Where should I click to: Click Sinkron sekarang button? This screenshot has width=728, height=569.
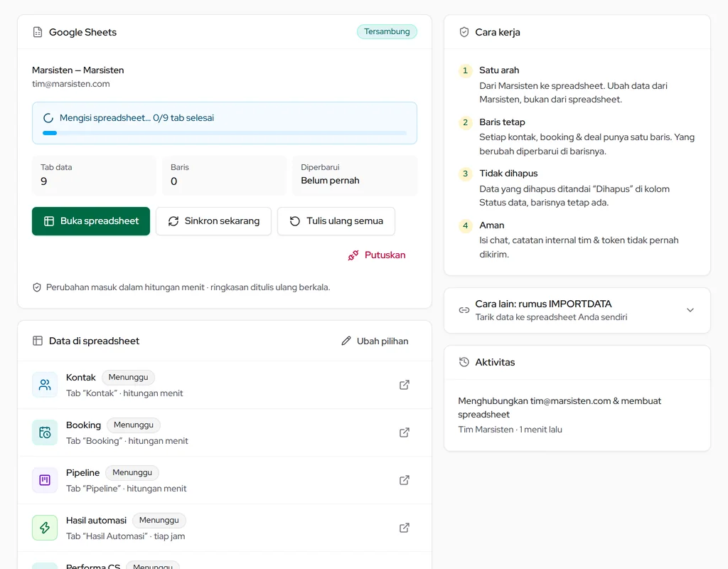pos(213,221)
